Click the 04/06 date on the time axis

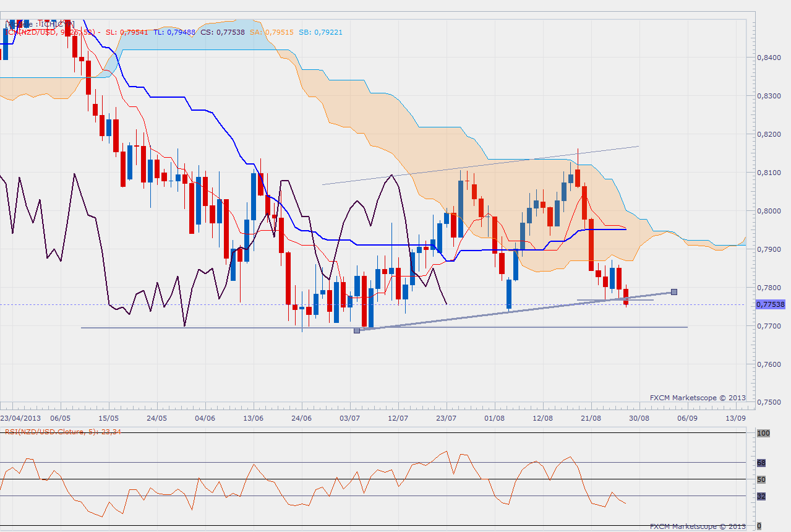tap(205, 418)
